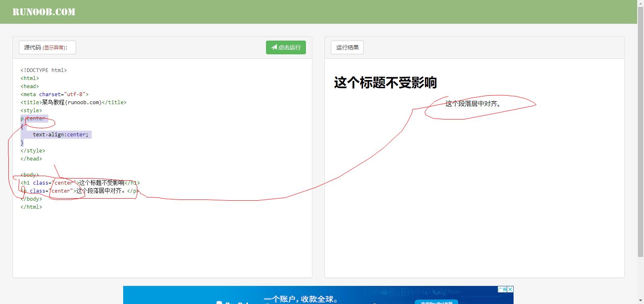Click the paper plane icon on run button
The image size is (644, 304).
(274, 47)
